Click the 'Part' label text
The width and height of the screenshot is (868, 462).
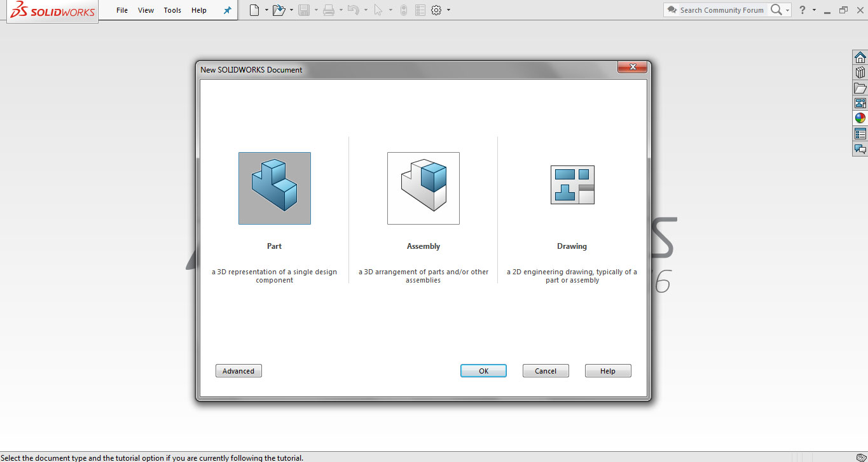274,246
